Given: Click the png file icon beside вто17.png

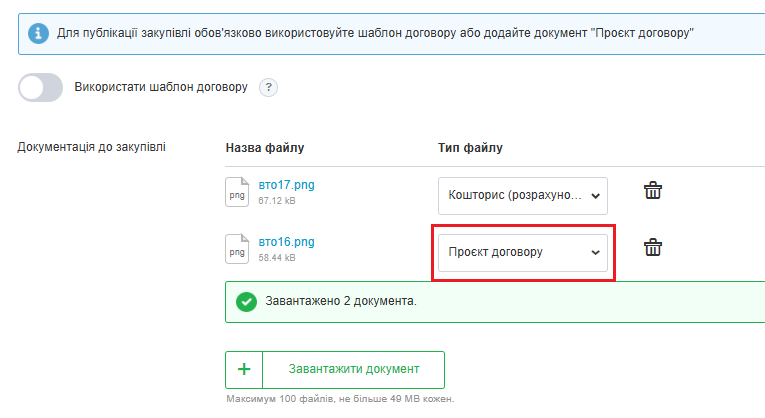Looking at the screenshot, I should (x=236, y=191).
